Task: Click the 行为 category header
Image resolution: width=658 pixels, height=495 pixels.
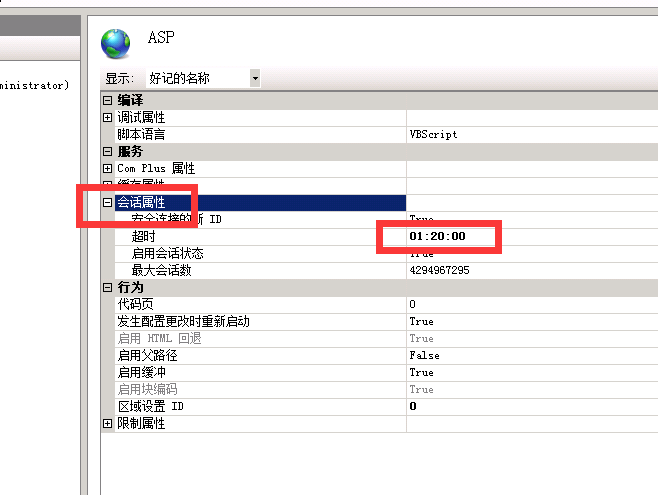Action: tap(131, 287)
